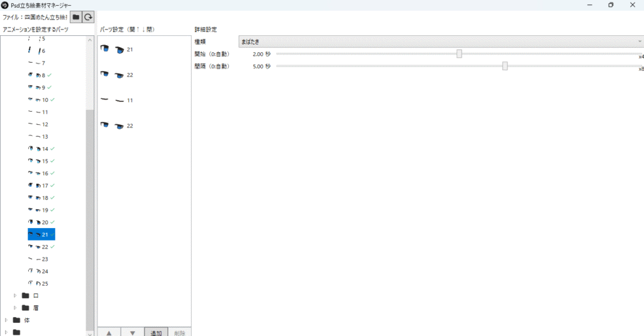Image resolution: width=644 pixels, height=336 pixels.
Task: Move selected part up with the up arrow
Action: coord(109,332)
